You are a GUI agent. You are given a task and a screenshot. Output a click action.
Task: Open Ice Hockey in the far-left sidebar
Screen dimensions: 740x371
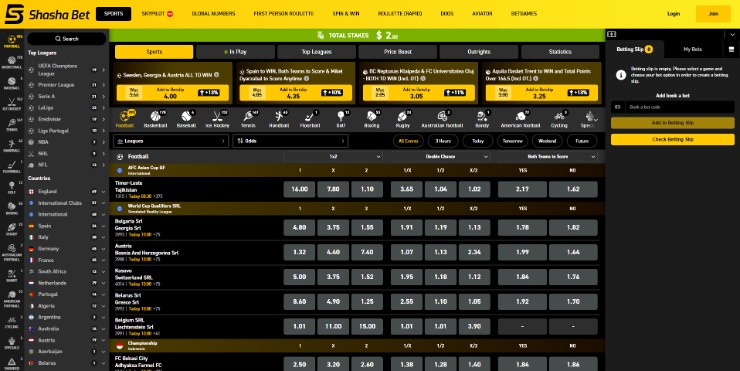point(11,104)
